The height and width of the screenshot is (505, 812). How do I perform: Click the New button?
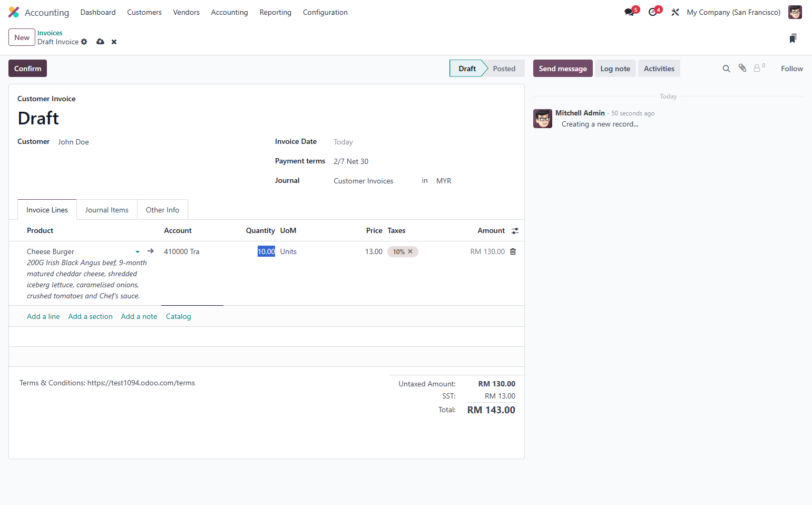coord(22,37)
